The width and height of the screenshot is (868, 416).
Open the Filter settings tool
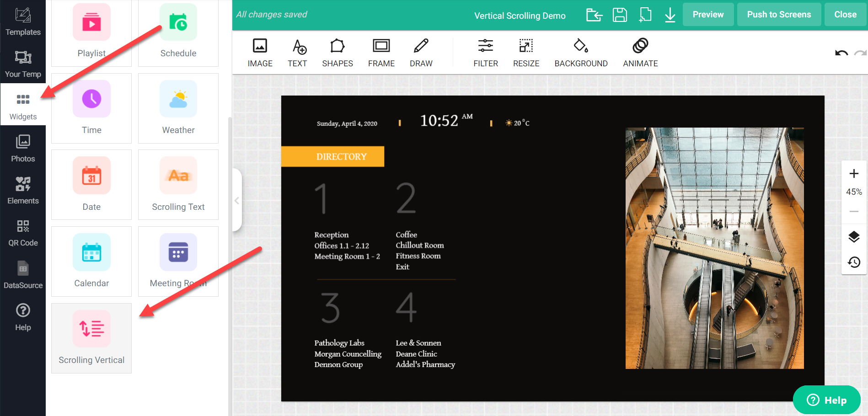click(485, 53)
